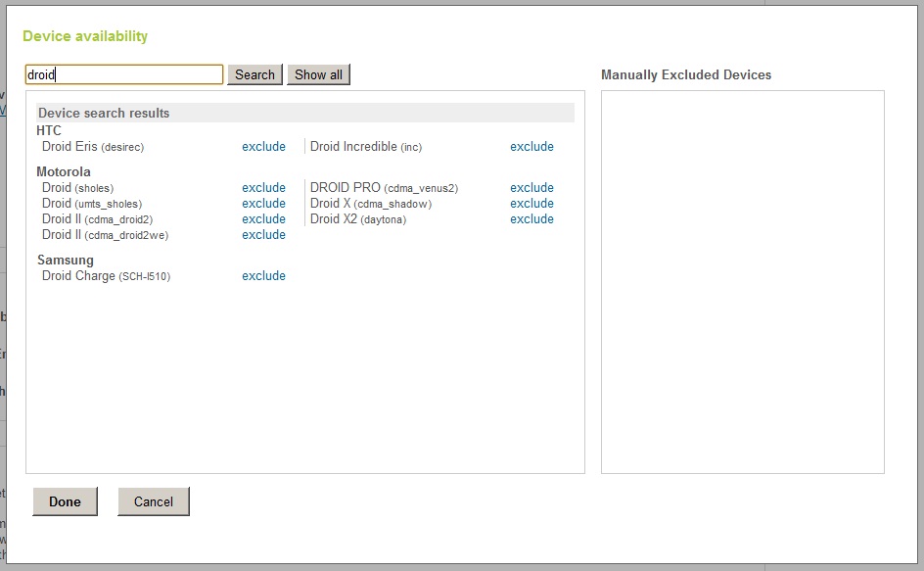The height and width of the screenshot is (571, 924).
Task: Dismiss the dialog with Cancel
Action: [154, 501]
